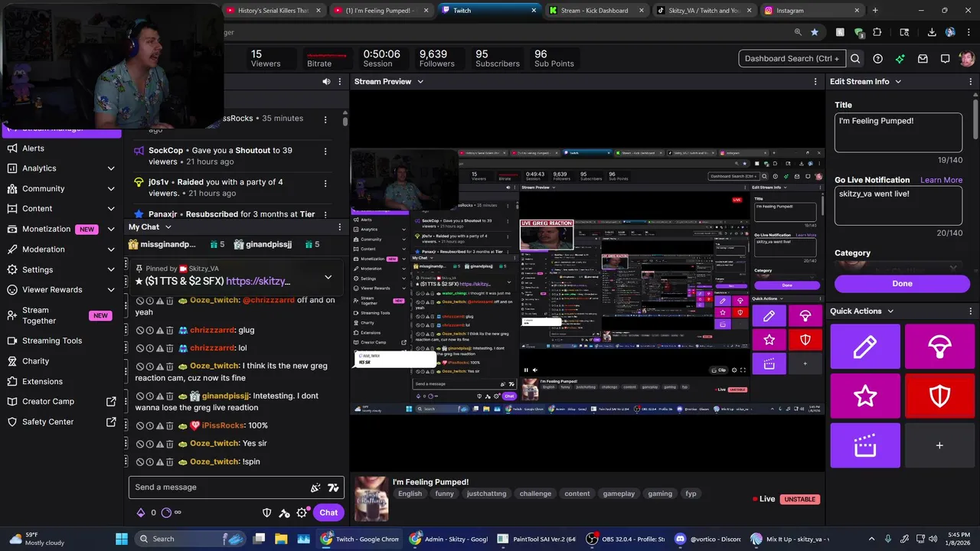
Task: Click the justchatting stream tag
Action: [486, 494]
